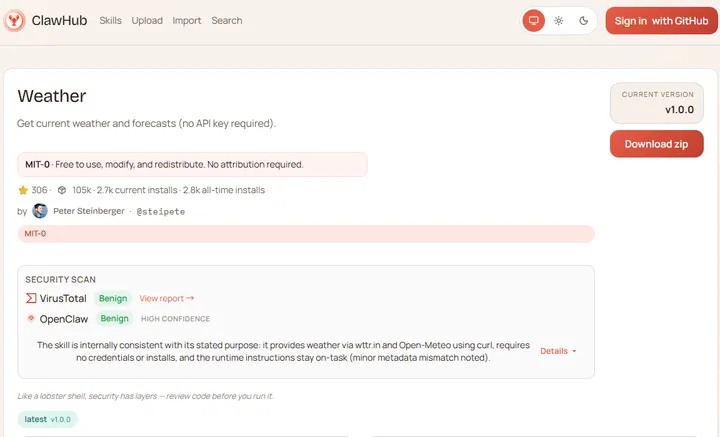View the VirusTotal report
This screenshot has height=437, width=720.
pos(167,298)
